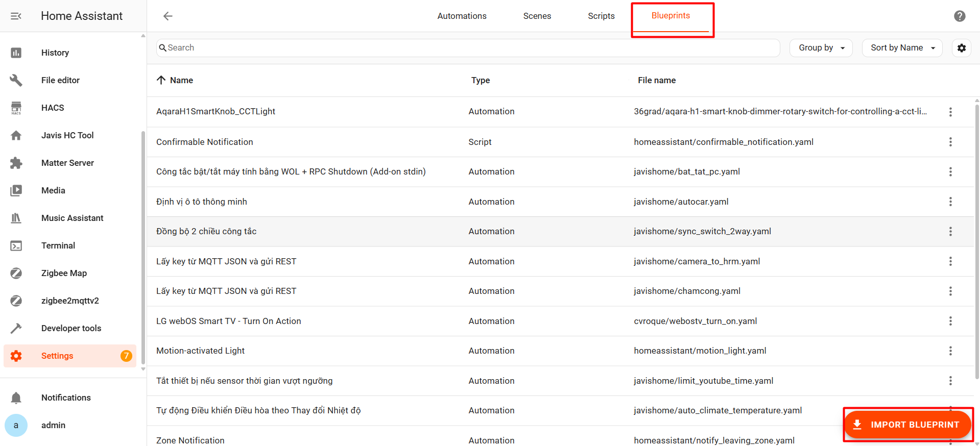Open three-dot menu for Confirmable Notification
Viewport: 980px width, 446px height.
point(950,142)
